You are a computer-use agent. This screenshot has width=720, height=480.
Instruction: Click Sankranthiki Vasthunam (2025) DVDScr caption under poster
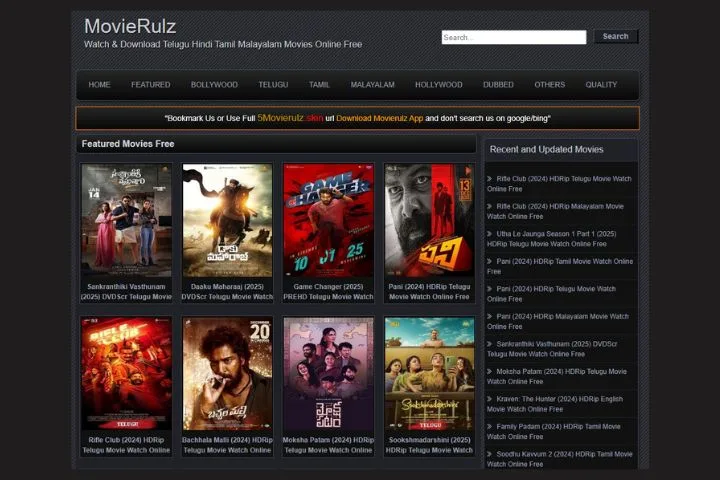(x=126, y=292)
